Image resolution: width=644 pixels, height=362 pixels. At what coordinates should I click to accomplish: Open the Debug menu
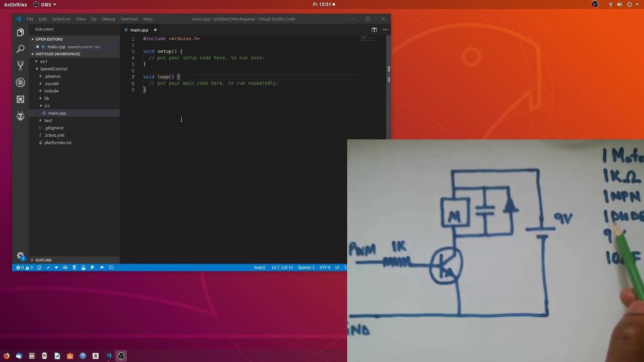pyautogui.click(x=108, y=19)
